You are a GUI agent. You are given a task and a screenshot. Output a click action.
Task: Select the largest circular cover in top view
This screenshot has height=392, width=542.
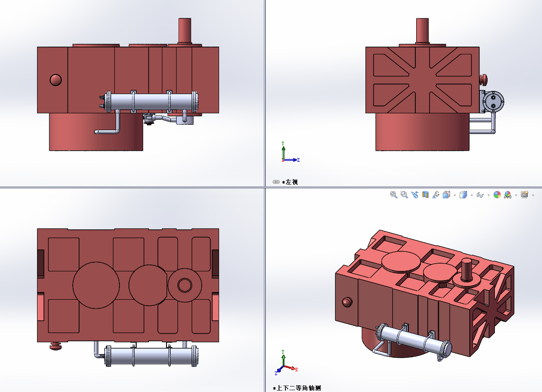pos(96,285)
